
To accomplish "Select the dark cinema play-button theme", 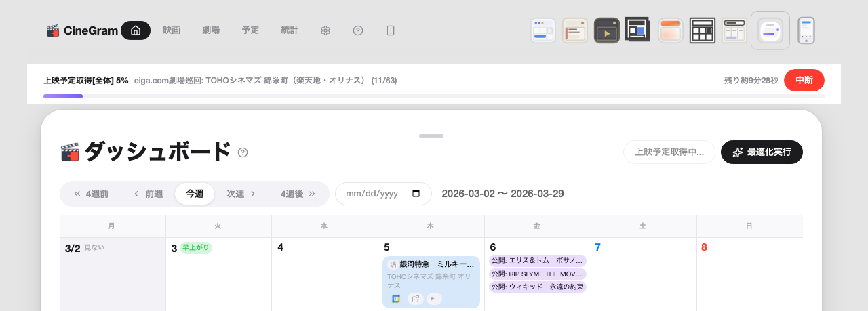I will click(607, 30).
